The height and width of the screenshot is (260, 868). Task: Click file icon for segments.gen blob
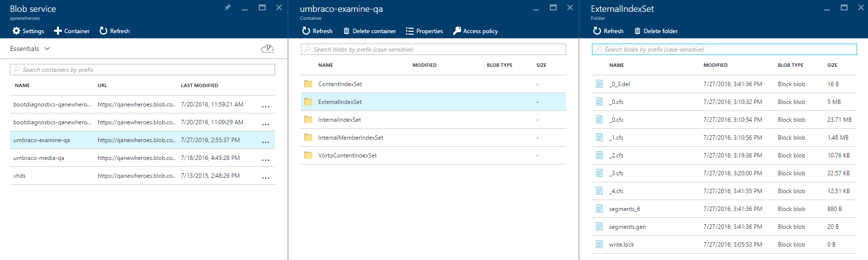pyautogui.click(x=599, y=226)
